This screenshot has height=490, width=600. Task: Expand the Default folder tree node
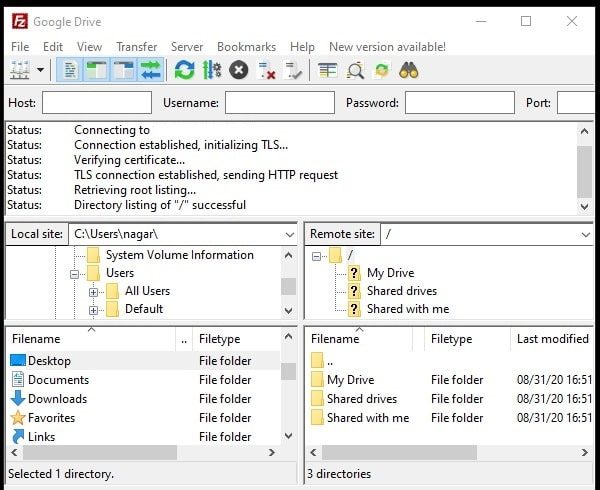(x=93, y=310)
